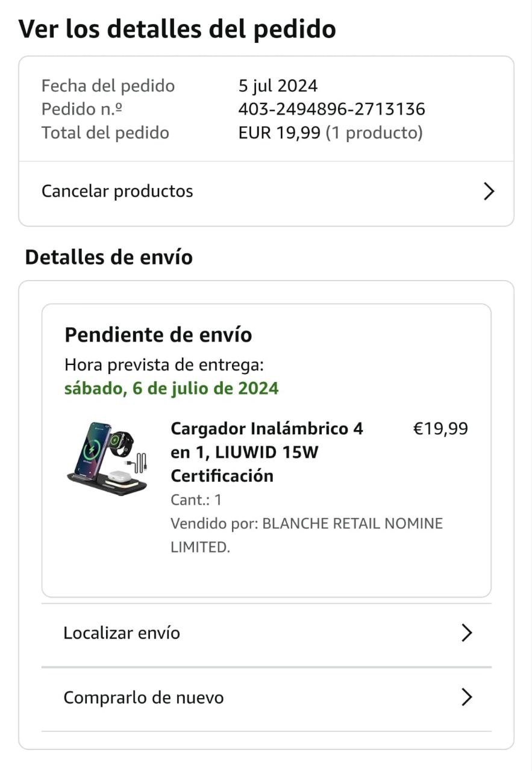The height and width of the screenshot is (771, 532).
Task: Click the order date 5 jul 2024
Action: click(x=278, y=86)
